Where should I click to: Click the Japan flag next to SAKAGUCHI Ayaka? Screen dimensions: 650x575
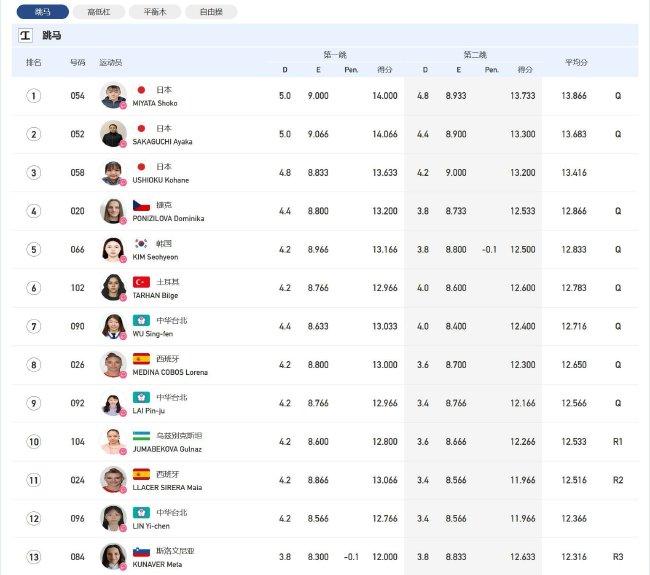(141, 129)
